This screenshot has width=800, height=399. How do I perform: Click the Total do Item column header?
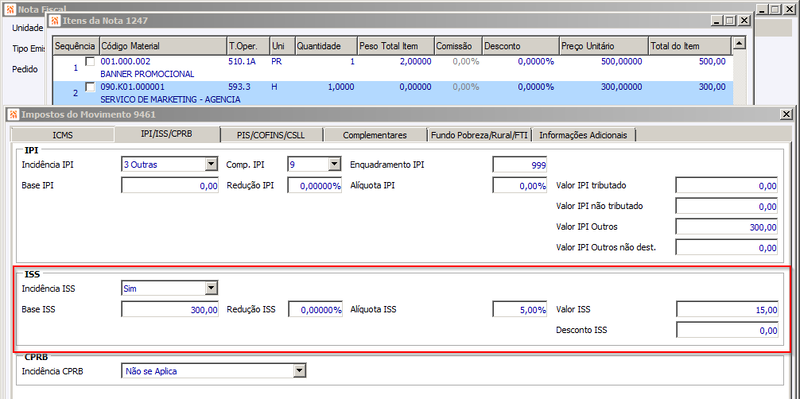coord(690,46)
